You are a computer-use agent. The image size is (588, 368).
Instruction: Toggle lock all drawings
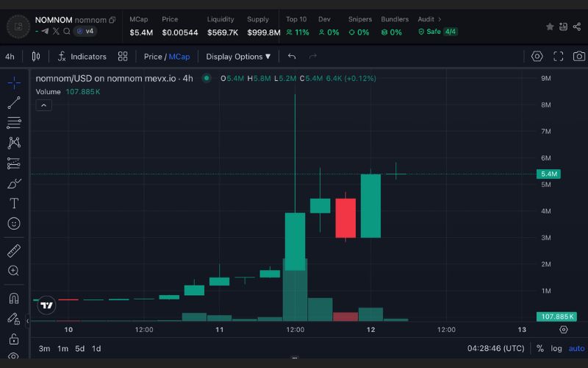(14, 339)
